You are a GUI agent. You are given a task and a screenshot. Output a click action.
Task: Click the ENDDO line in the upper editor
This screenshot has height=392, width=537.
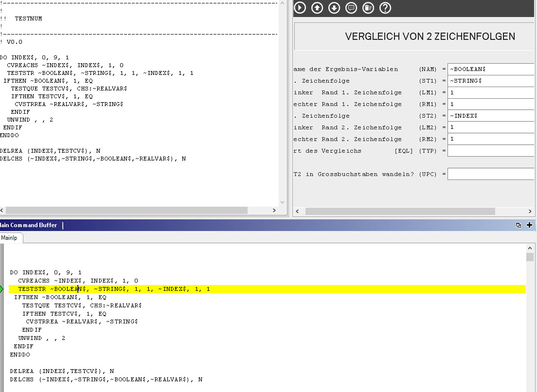click(x=9, y=135)
